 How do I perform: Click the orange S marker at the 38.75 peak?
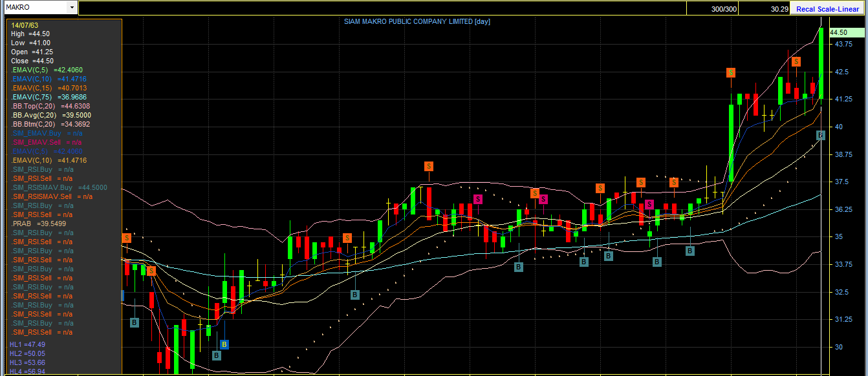429,167
